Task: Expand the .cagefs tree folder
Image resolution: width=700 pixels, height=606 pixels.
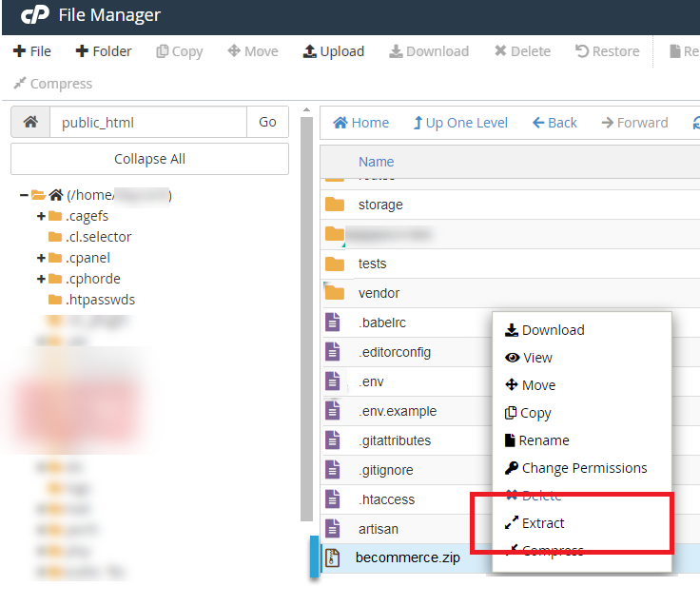Action: point(41,216)
